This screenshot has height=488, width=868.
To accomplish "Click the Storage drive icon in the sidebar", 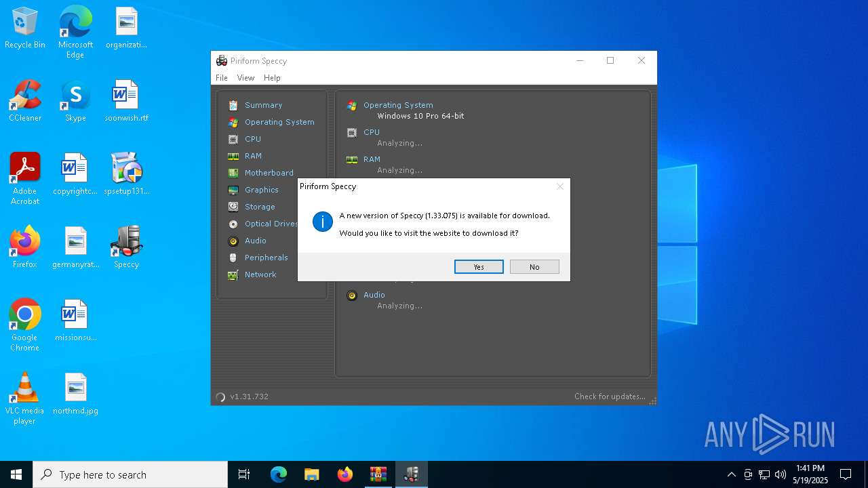I will click(x=233, y=207).
